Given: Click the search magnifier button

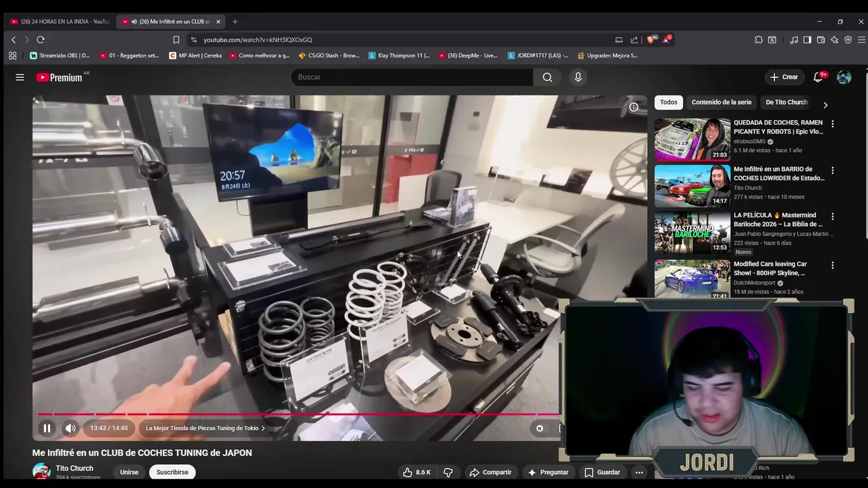Looking at the screenshot, I should pos(547,77).
